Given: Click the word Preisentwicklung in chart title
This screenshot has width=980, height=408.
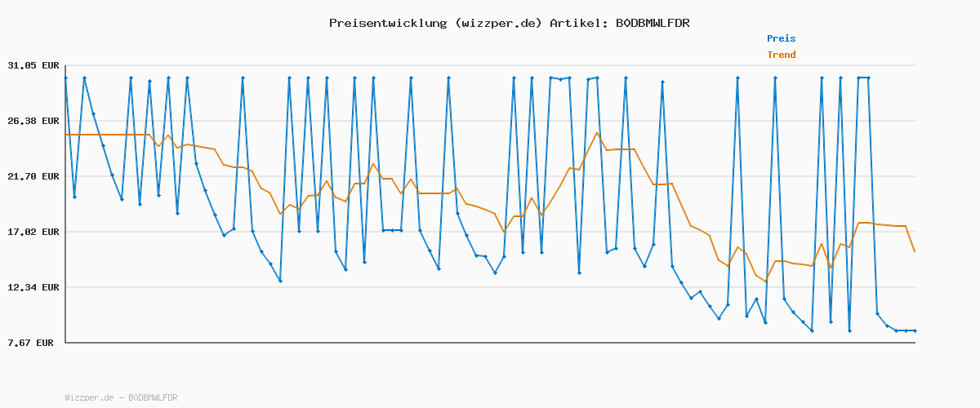Looking at the screenshot, I should point(388,23).
